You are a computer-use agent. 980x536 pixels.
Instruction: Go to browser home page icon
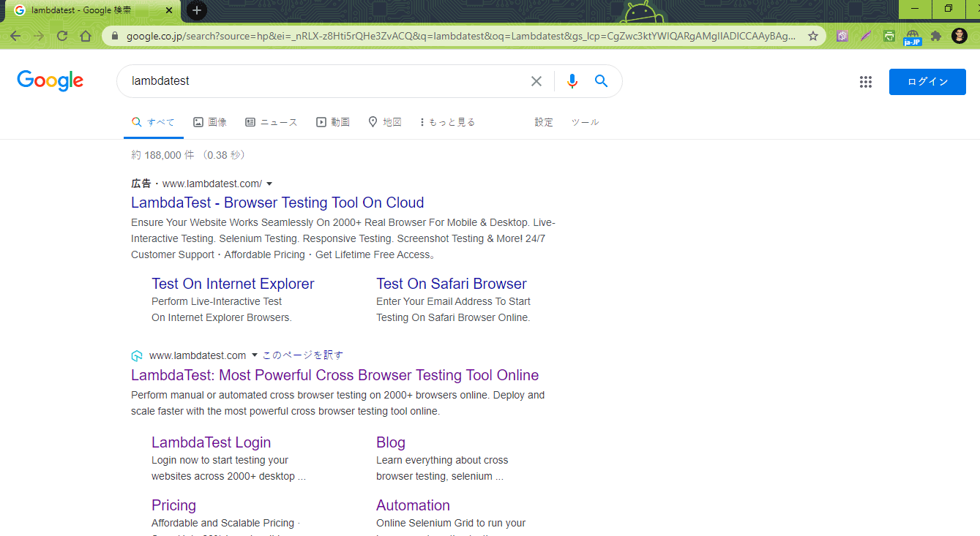pos(86,36)
